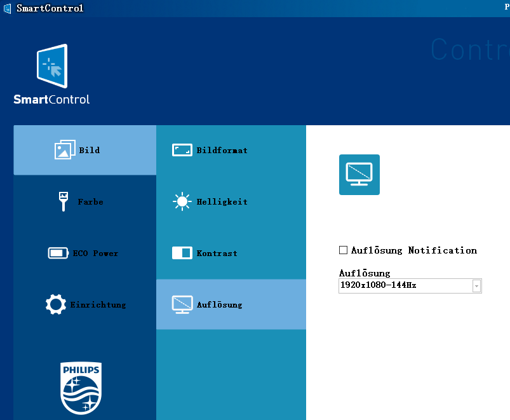Select the Bildformat submenu label
Viewport: 510px width, 420px height.
click(x=222, y=150)
